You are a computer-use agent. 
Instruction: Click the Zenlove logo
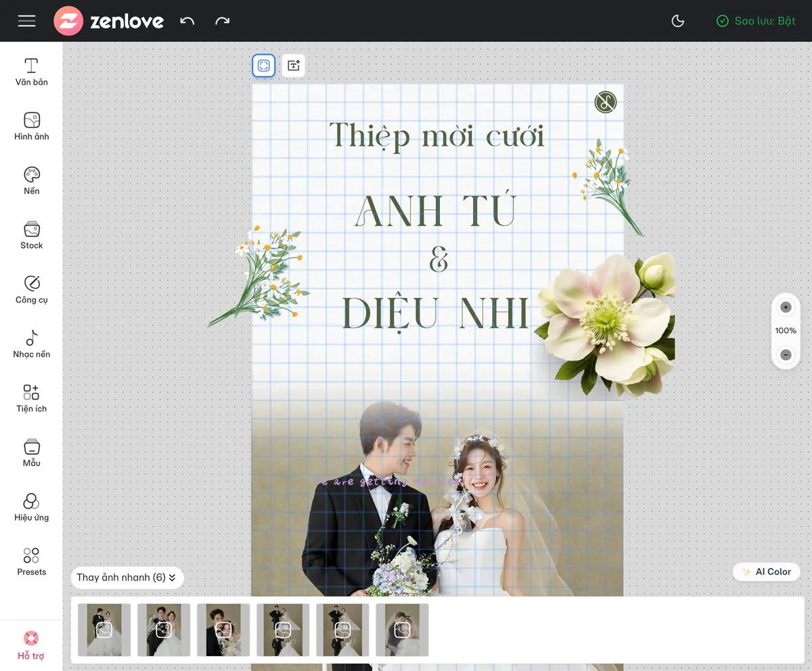[109, 21]
